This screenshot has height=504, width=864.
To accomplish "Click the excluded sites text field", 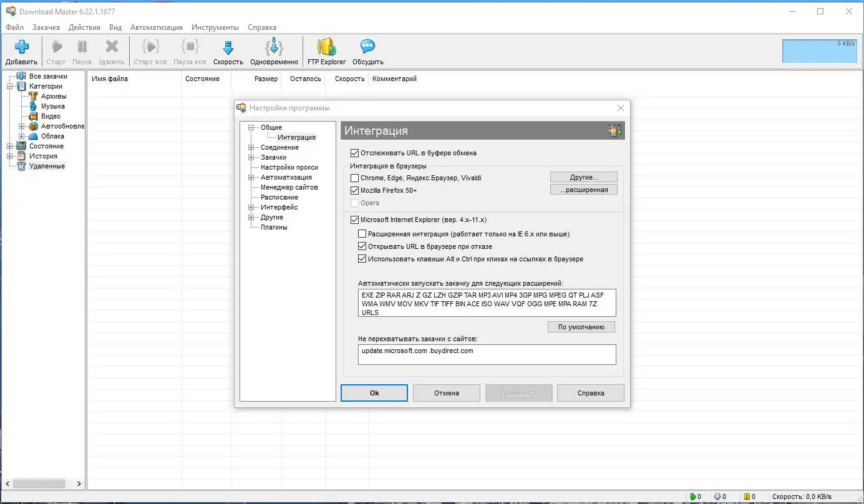I will [487, 354].
